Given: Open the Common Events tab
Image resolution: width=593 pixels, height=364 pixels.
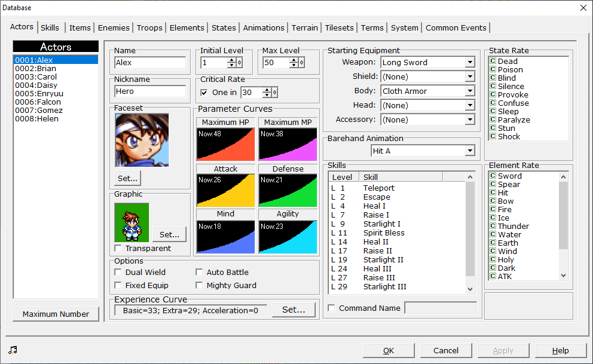Looking at the screenshot, I should point(456,28).
